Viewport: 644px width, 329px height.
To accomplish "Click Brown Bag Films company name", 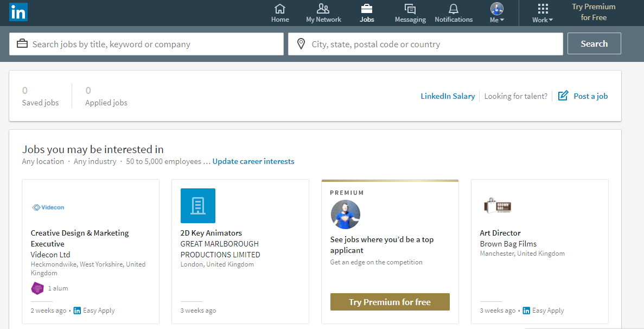I will [x=508, y=244].
